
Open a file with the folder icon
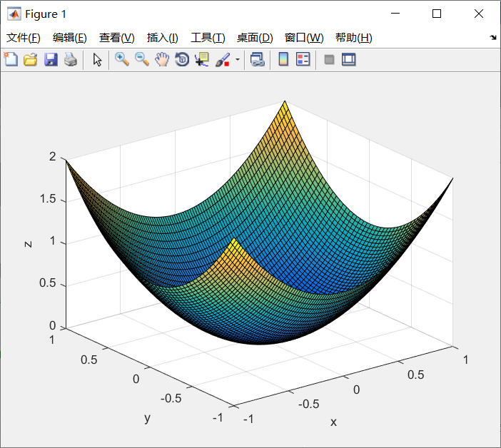(x=31, y=59)
